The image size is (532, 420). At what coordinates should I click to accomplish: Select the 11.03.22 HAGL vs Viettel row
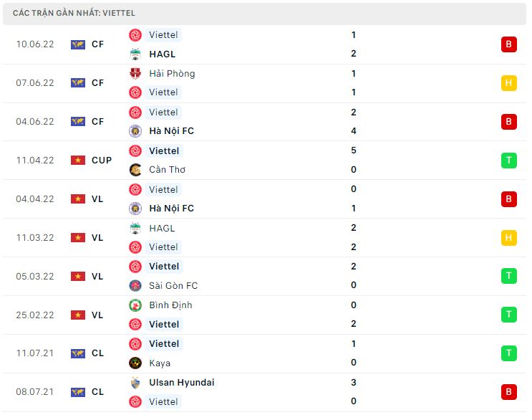[x=265, y=238]
